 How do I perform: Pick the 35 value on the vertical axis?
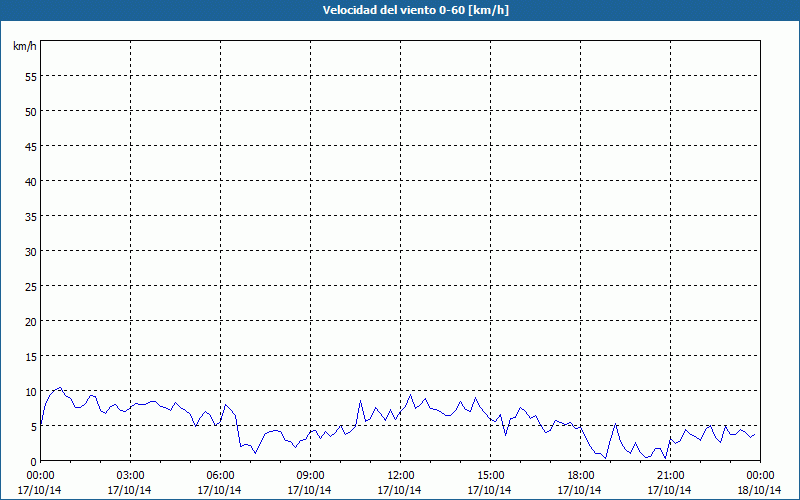[x=30, y=216]
